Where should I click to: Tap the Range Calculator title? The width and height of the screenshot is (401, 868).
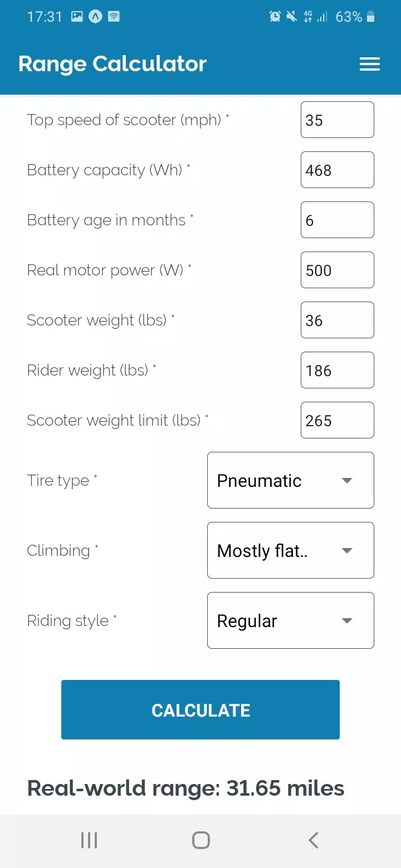pos(112,64)
